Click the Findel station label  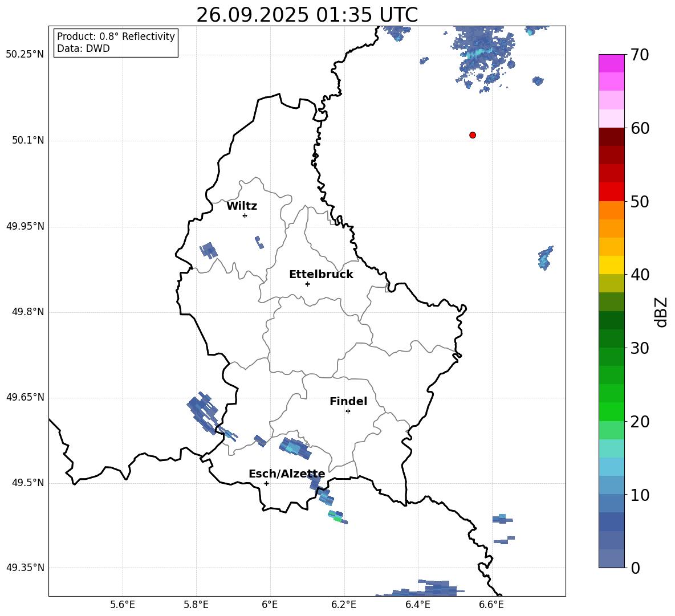coord(348,401)
